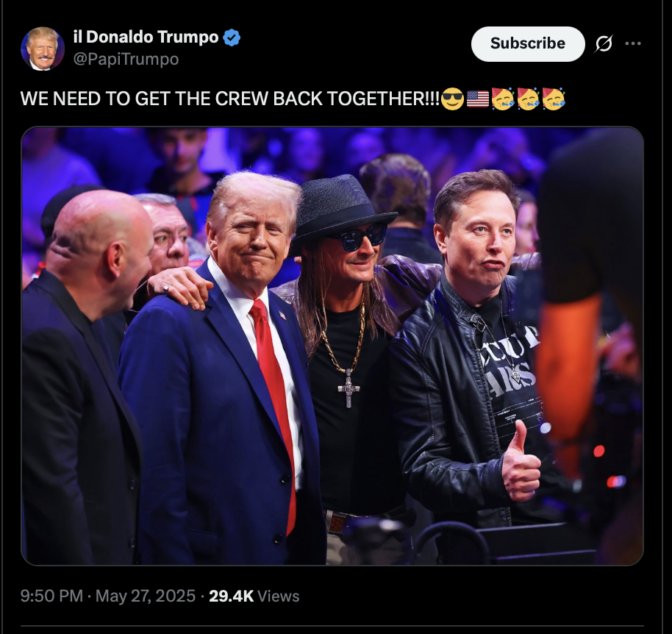The width and height of the screenshot is (672, 634).
Task: Open the three-dot more options menu
Action: point(633,43)
